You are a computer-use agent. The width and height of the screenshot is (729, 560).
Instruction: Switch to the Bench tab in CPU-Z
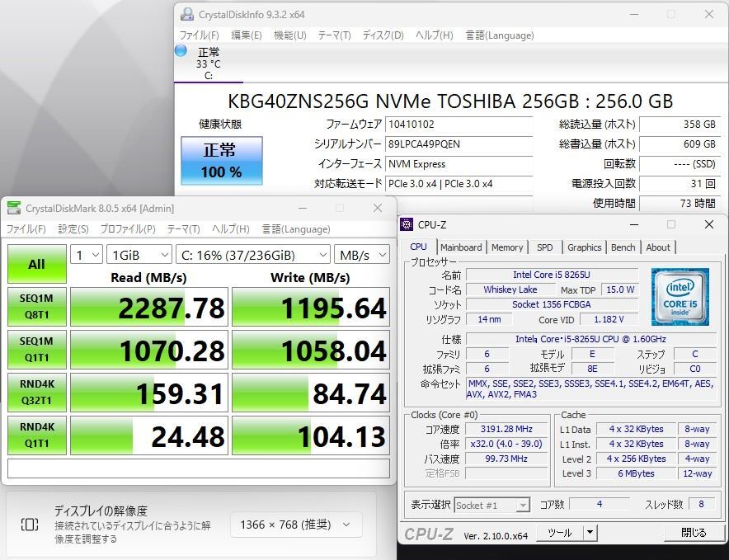(x=623, y=247)
